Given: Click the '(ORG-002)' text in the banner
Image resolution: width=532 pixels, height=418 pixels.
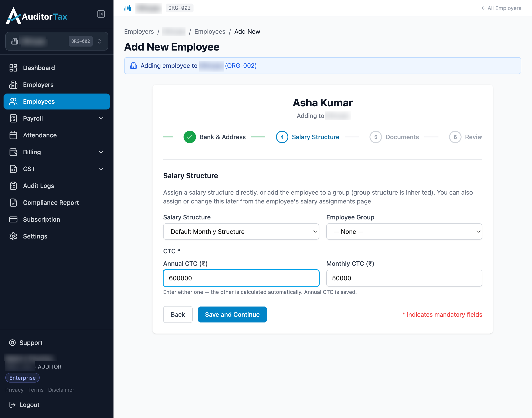Looking at the screenshot, I should [241, 66].
